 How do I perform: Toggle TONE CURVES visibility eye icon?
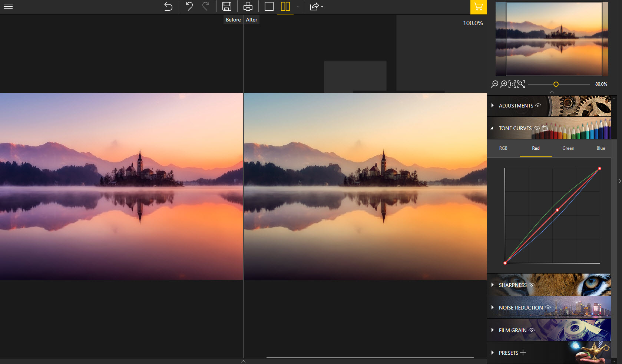537,128
